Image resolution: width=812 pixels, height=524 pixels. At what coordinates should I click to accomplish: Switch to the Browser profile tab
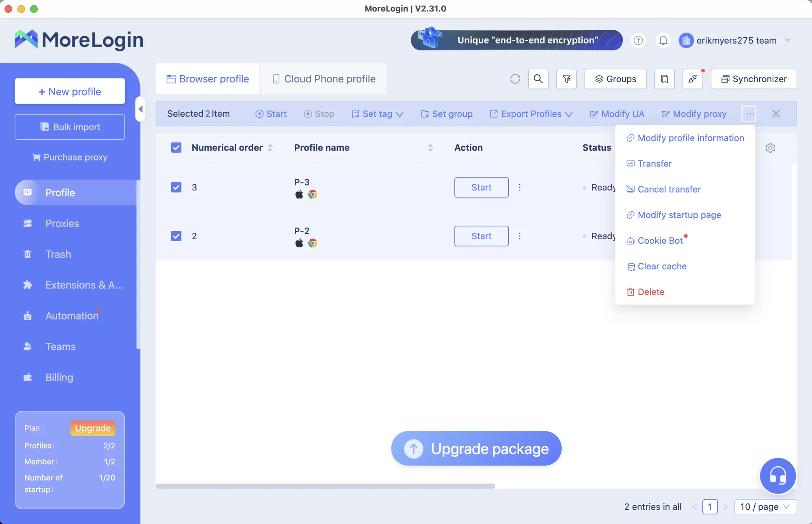pos(208,79)
